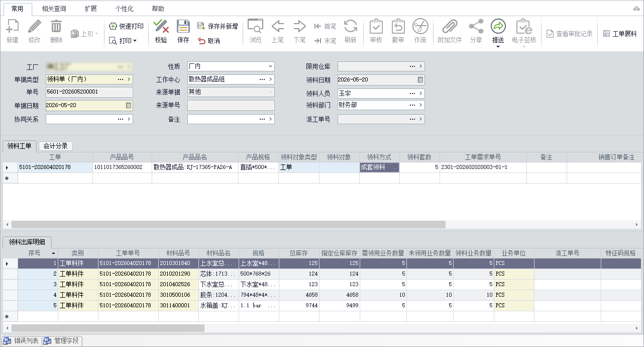Open the 工作中心 field lookup arrow
The height and width of the screenshot is (347, 644).
click(271, 79)
